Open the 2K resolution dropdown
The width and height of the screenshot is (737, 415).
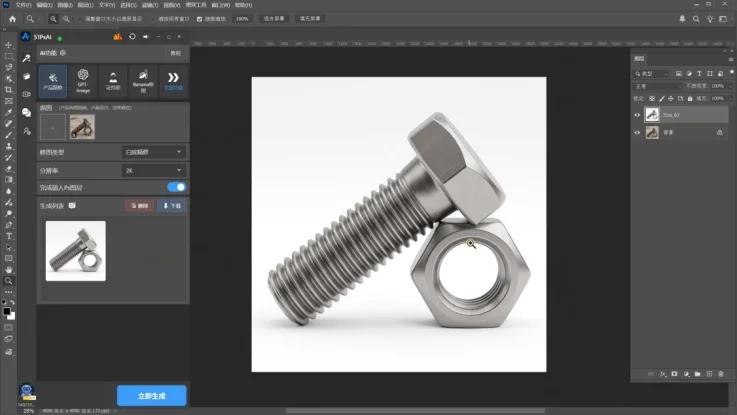153,170
